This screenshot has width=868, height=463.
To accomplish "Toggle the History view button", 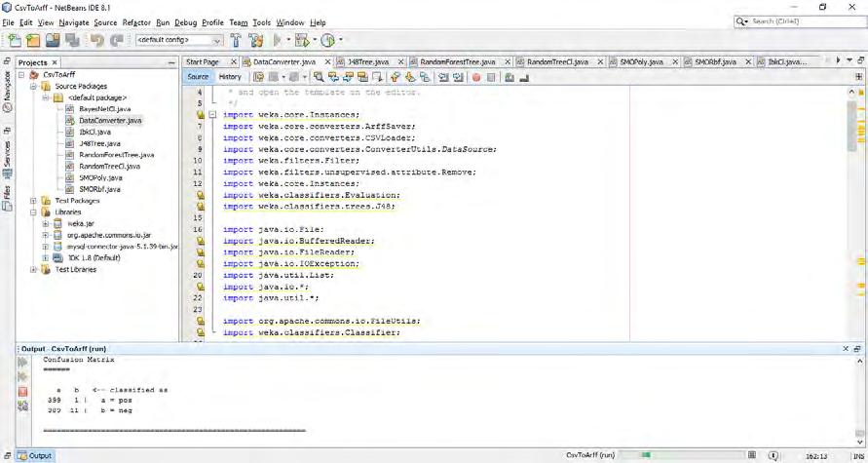I will click(230, 77).
